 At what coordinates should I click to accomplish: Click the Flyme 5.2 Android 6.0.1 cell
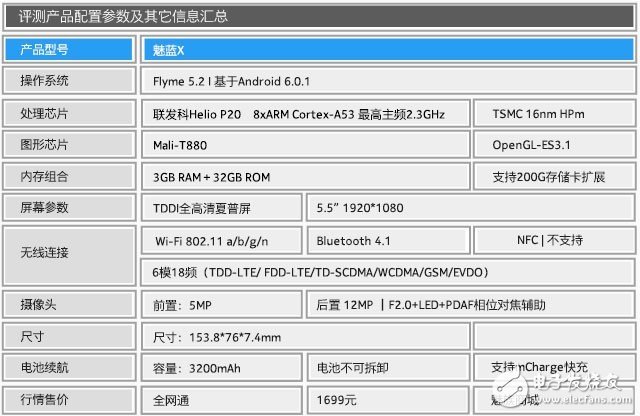(385, 81)
